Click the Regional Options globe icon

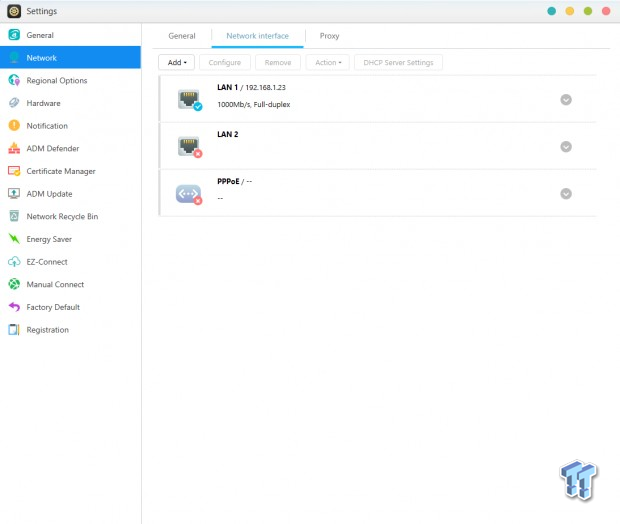tap(14, 80)
